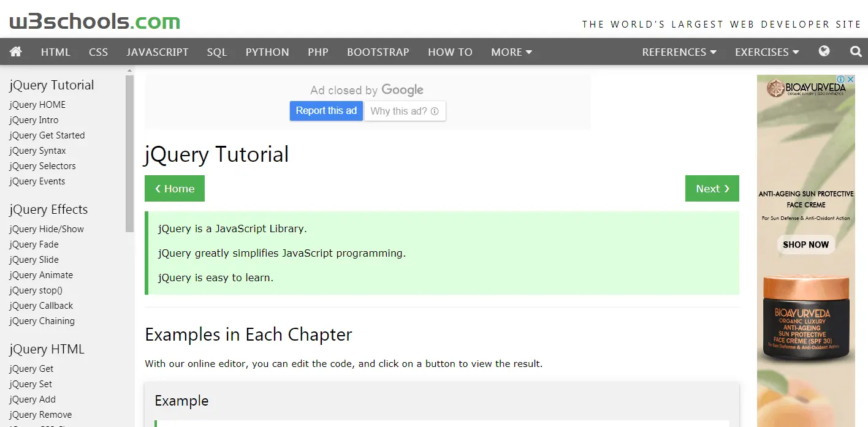Open the HTML navbar item
This screenshot has width=868, height=427.
click(56, 52)
